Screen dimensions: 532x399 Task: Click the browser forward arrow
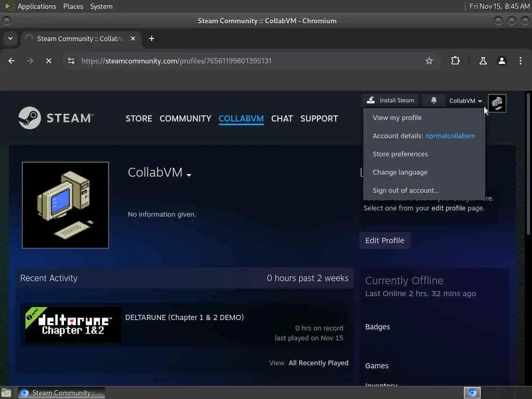[30, 61]
